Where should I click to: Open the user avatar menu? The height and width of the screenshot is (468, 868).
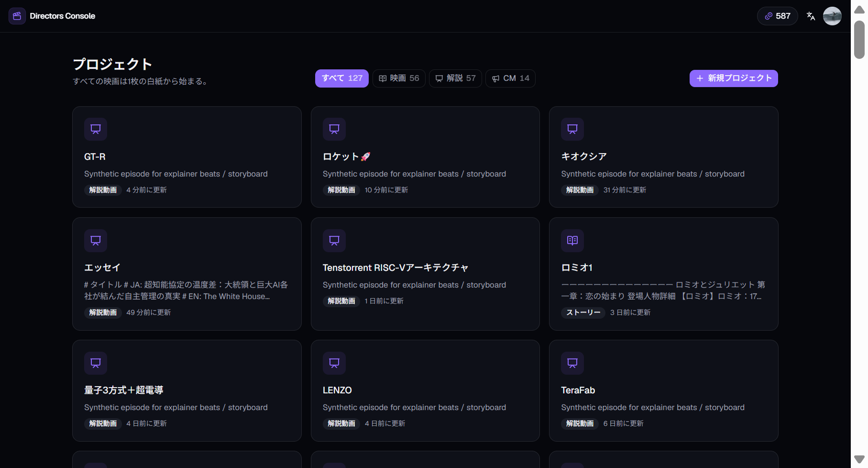(x=832, y=16)
